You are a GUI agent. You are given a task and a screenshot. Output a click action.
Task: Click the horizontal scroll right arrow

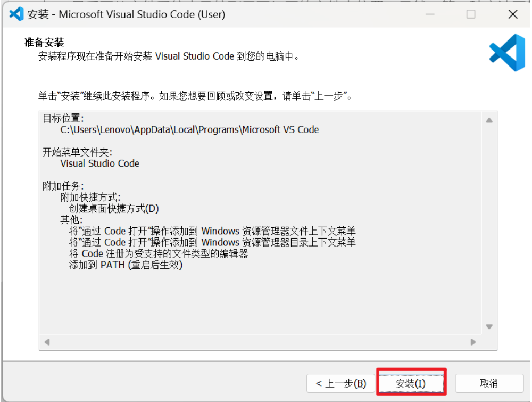click(x=473, y=342)
